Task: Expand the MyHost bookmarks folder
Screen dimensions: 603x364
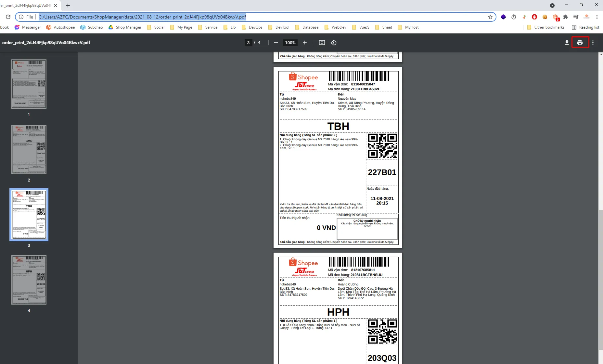Action: point(408,27)
